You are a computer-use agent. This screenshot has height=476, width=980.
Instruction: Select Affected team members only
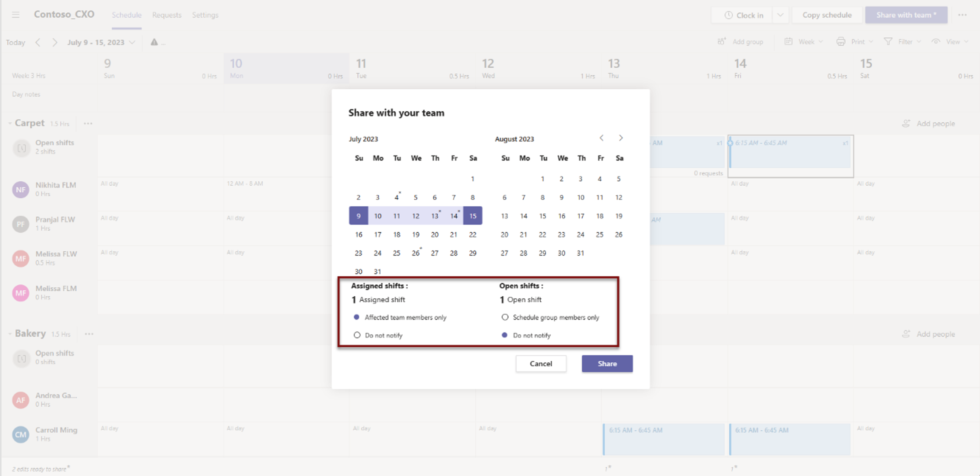[x=357, y=317]
